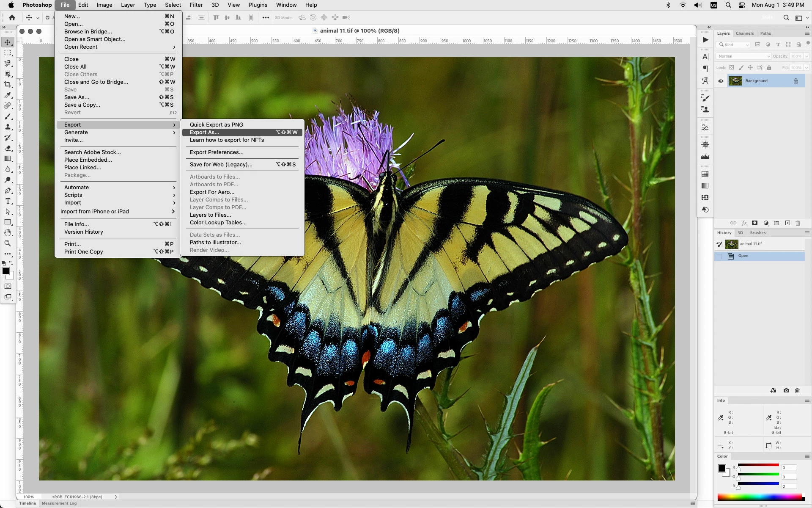Click the animal 11.tif history snapshot thumbnail

click(731, 244)
